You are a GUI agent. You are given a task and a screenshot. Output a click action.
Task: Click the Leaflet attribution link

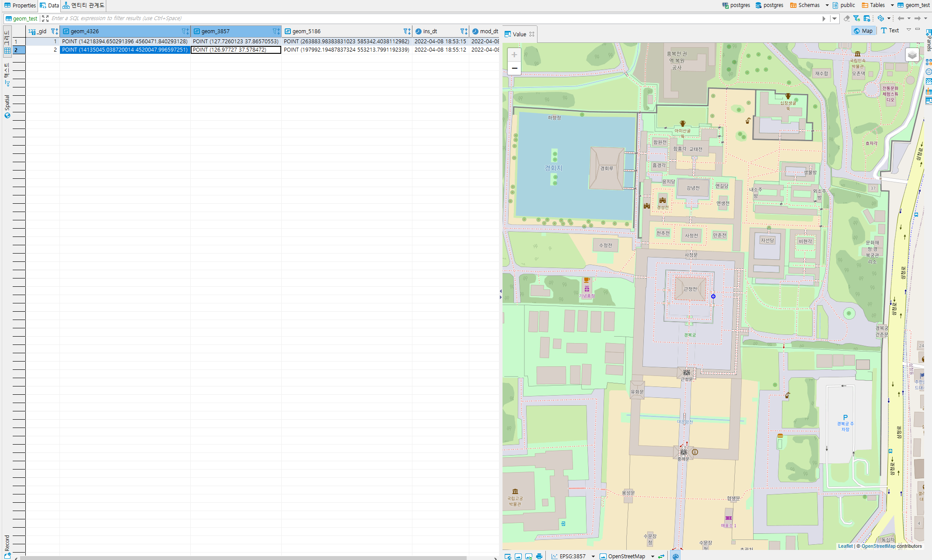845,546
